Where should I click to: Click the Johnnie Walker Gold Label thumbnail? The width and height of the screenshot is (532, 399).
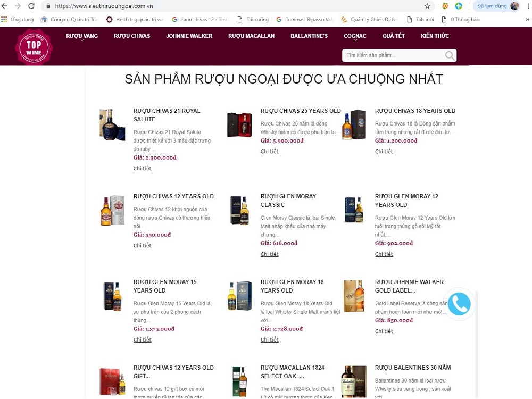pyautogui.click(x=354, y=296)
